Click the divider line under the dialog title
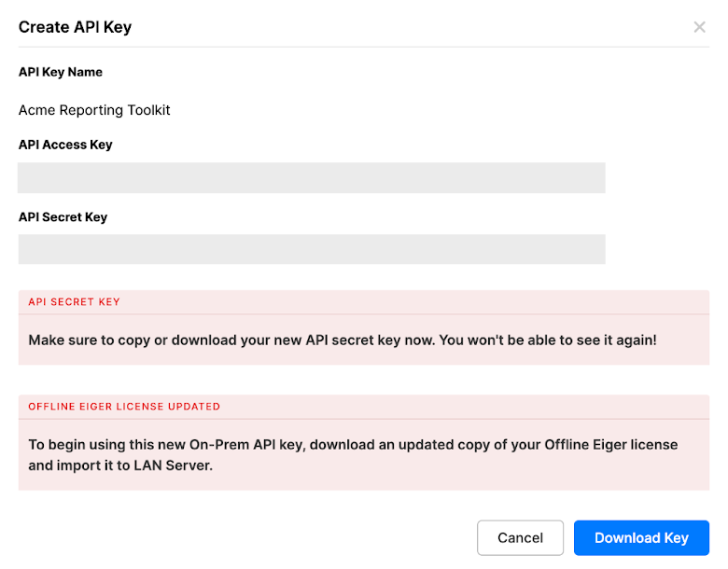 pyautogui.click(x=364, y=47)
